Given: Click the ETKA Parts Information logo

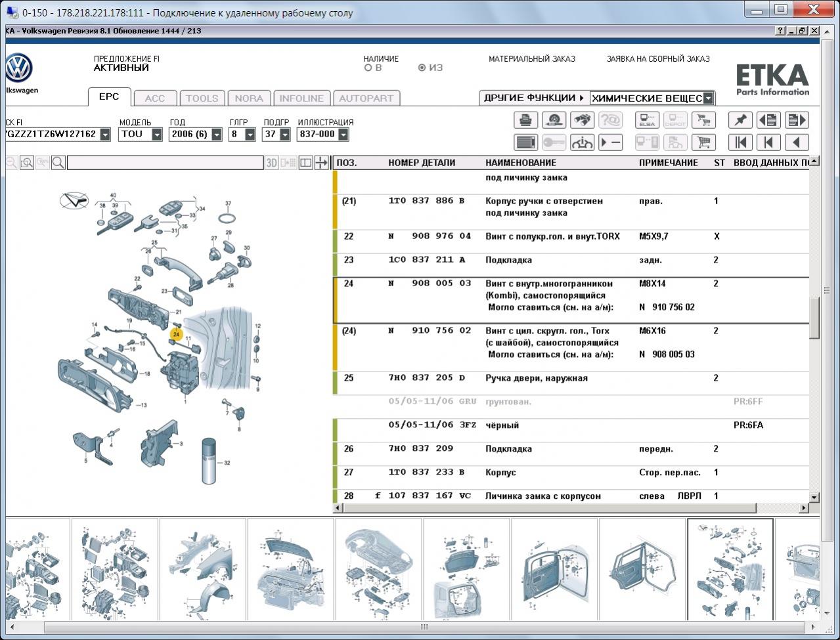Looking at the screenshot, I should point(772,79).
